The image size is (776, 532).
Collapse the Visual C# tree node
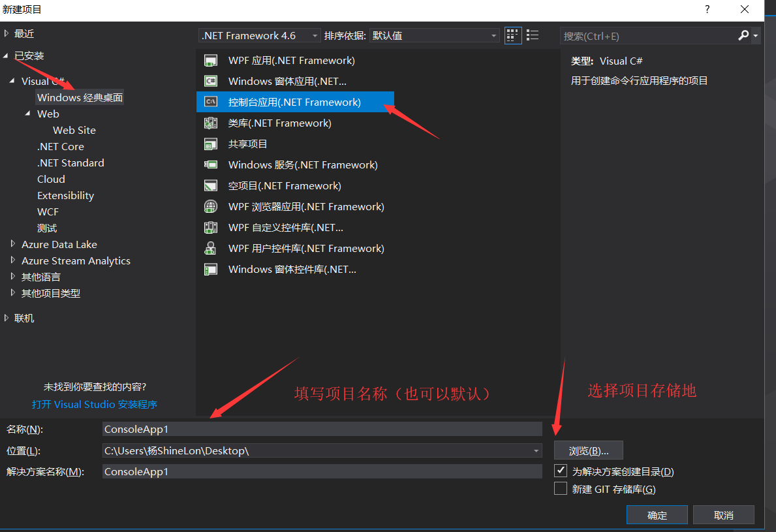click(x=12, y=81)
